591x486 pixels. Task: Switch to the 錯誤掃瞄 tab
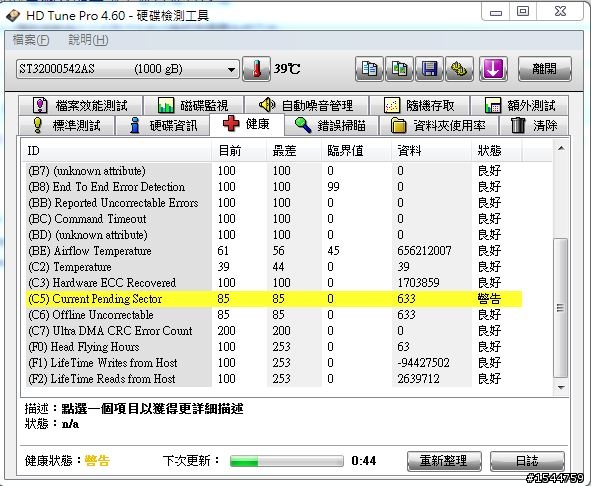click(331, 125)
